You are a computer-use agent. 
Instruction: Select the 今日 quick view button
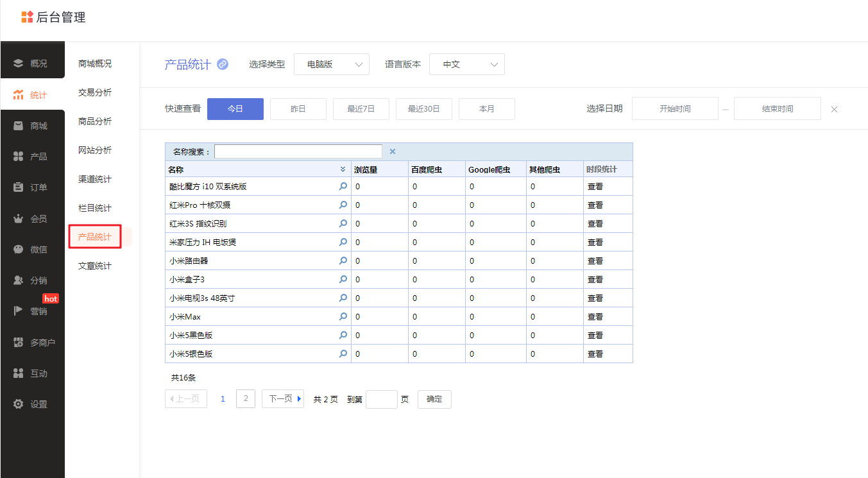pyautogui.click(x=235, y=109)
